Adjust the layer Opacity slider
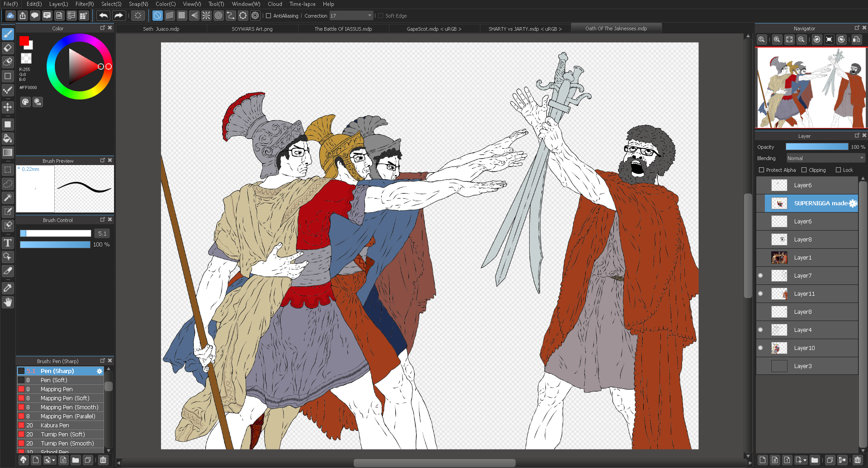Image resolution: width=868 pixels, height=468 pixels. [x=816, y=147]
